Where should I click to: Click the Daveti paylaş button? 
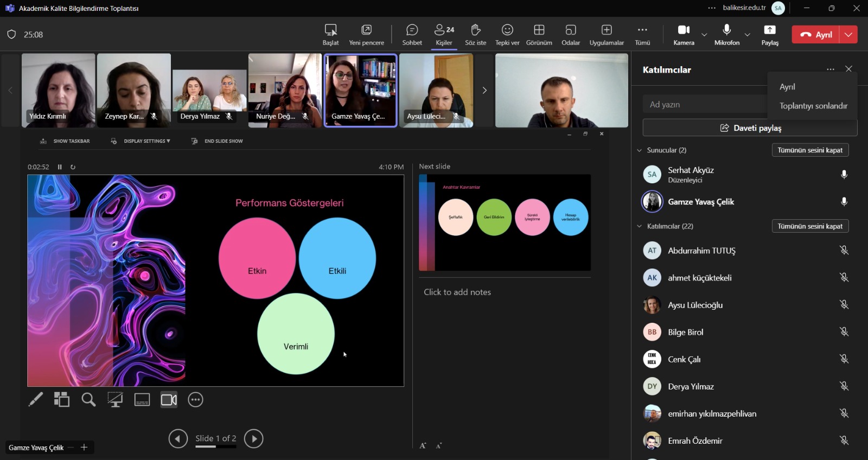pyautogui.click(x=750, y=128)
